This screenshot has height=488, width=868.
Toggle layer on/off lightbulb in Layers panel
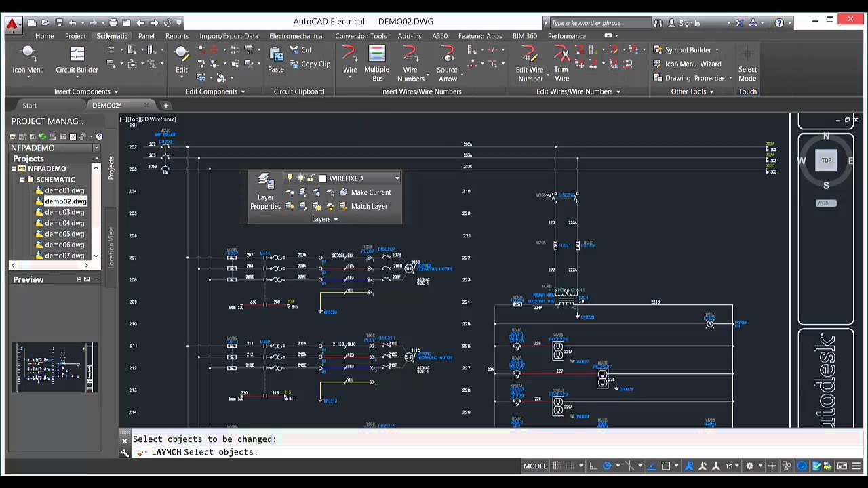point(290,178)
